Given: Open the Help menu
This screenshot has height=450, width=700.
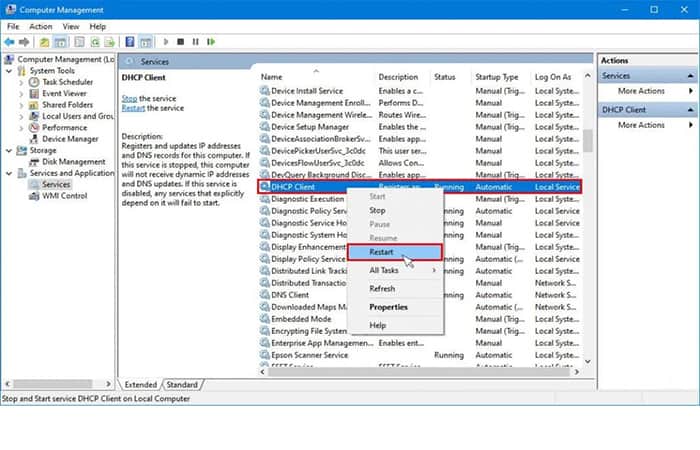Looking at the screenshot, I should [97, 27].
